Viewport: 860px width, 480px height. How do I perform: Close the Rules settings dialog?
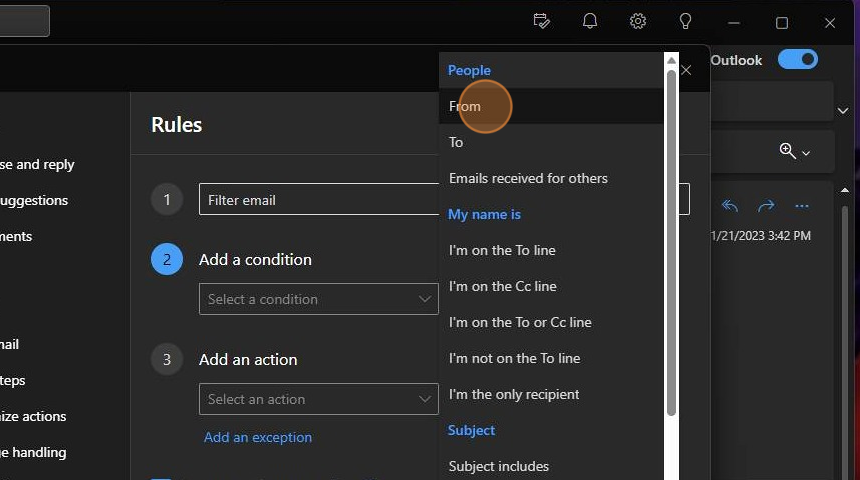(686, 70)
